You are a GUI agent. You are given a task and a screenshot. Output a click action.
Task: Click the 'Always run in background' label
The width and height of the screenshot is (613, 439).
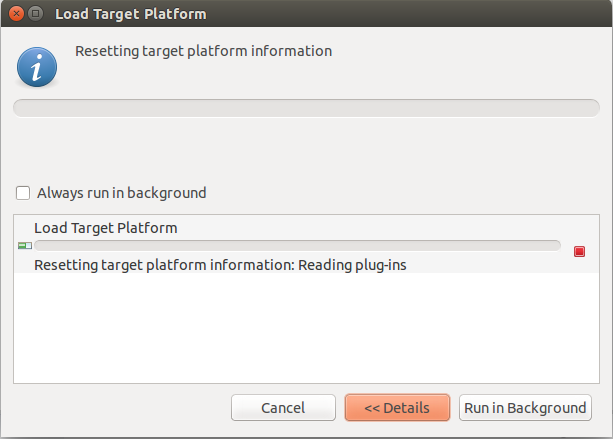coord(121,193)
